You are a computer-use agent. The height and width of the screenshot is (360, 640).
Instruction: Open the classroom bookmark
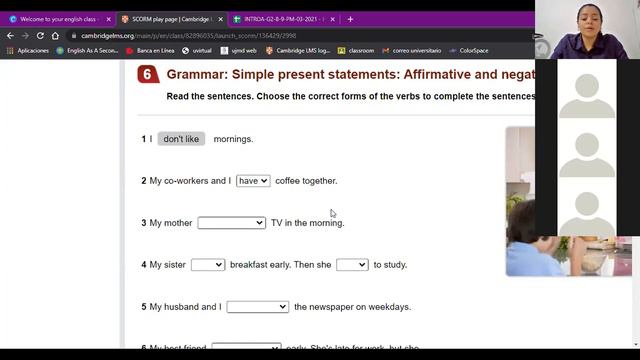tap(356, 51)
